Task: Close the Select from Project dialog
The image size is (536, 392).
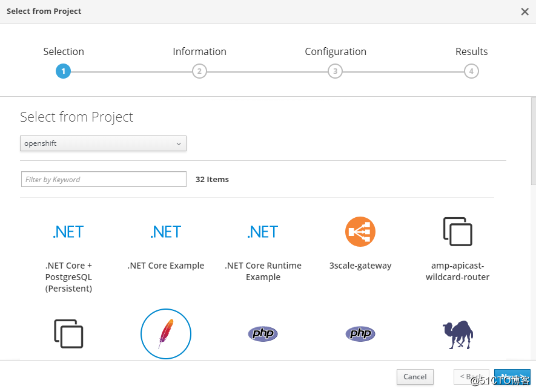Action: pyautogui.click(x=524, y=11)
